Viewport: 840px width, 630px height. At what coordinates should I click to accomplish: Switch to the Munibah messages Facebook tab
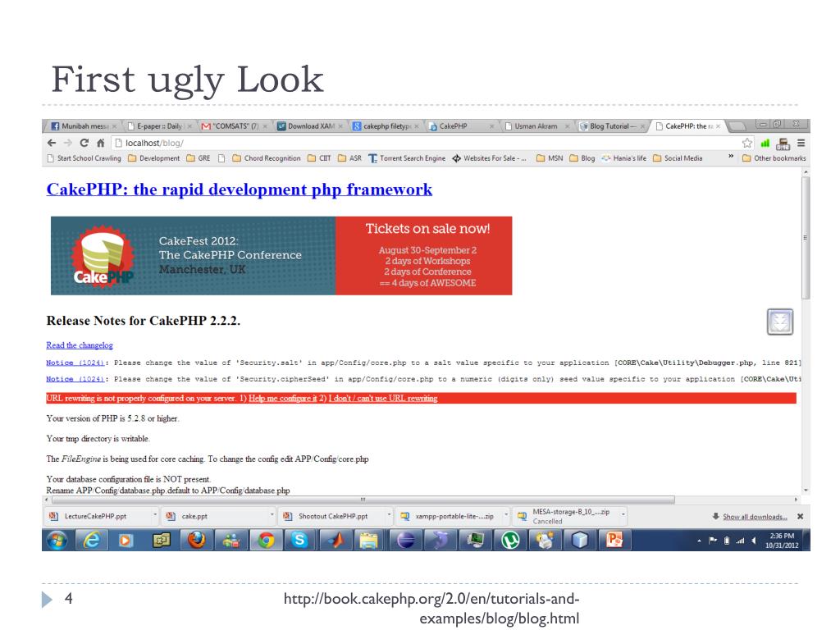pos(83,126)
